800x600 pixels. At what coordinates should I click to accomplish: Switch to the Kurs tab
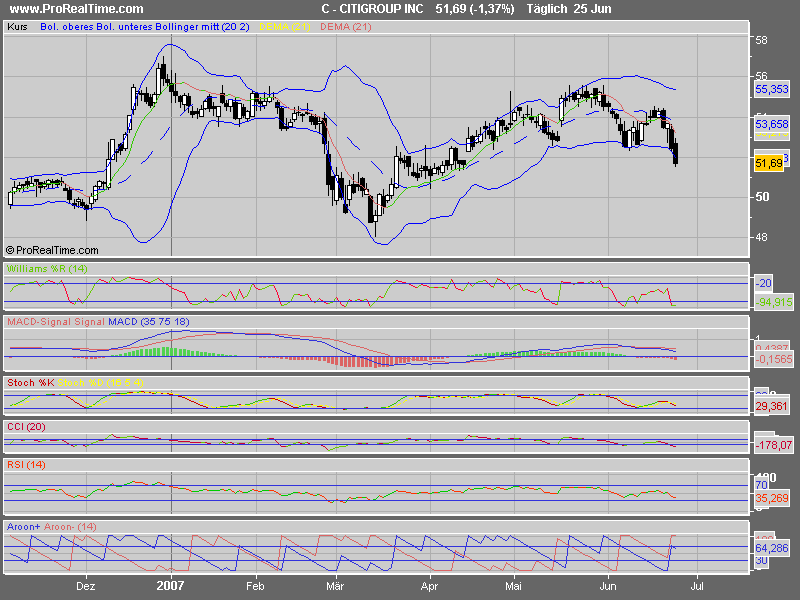17,27
